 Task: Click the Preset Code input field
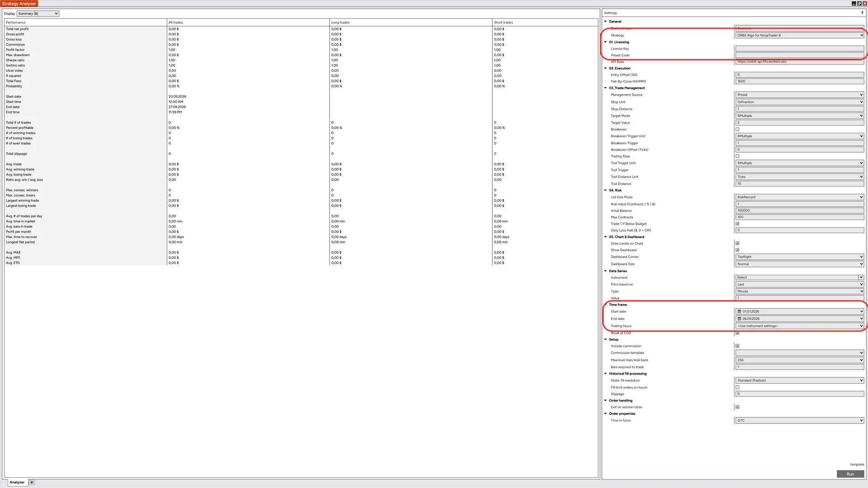click(800, 55)
